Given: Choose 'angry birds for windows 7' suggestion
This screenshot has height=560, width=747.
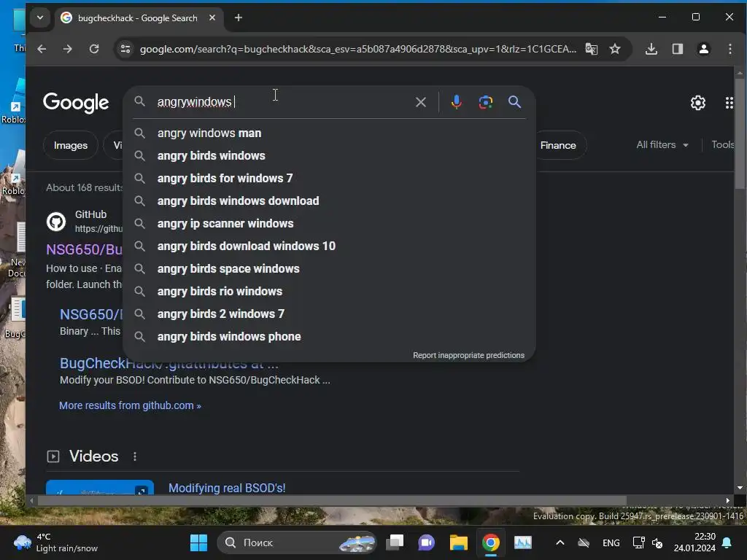Looking at the screenshot, I should pos(329,179).
